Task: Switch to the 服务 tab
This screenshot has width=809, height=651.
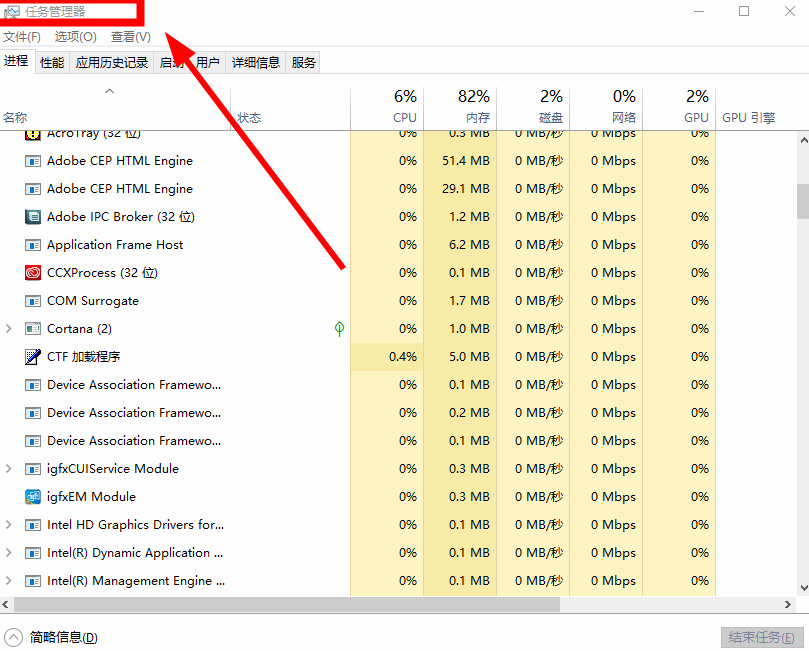Action: pos(302,61)
